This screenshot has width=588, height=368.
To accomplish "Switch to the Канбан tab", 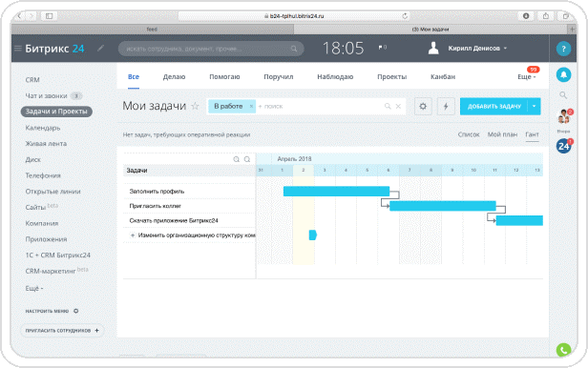I will (443, 76).
